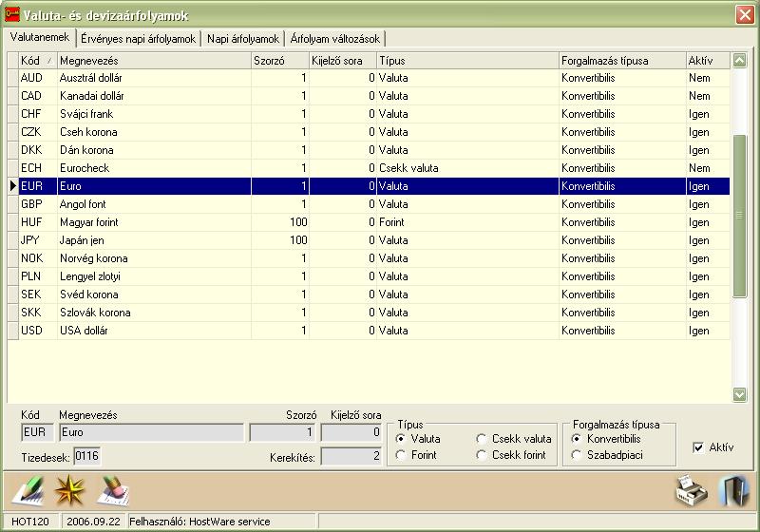This screenshot has height=532, width=760.
Task: Close the Valuta- és devizaárfolyamok window
Action: pyautogui.click(x=745, y=14)
